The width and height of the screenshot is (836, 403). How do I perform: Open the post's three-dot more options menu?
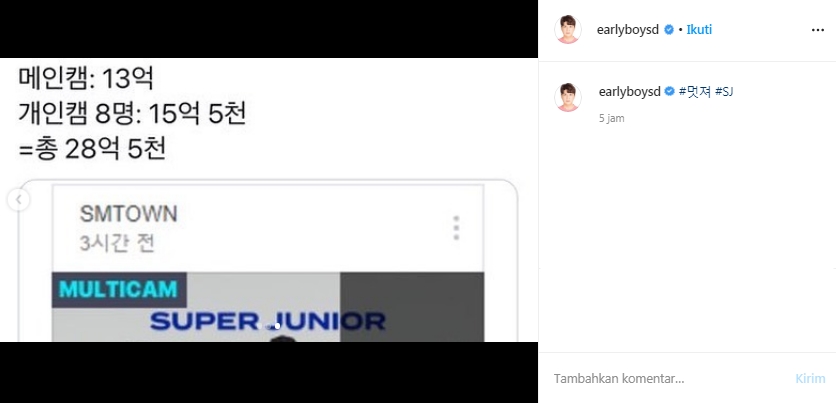(817, 30)
